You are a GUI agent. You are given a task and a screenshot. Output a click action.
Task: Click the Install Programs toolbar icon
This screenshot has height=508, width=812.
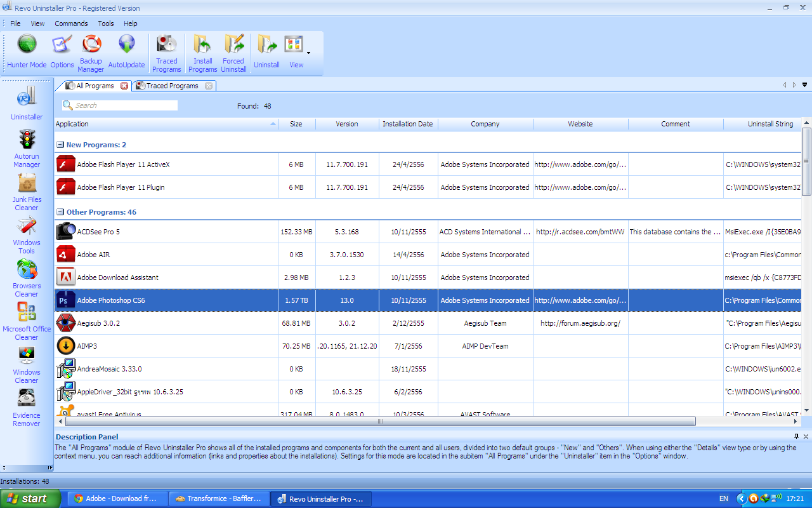pos(203,53)
